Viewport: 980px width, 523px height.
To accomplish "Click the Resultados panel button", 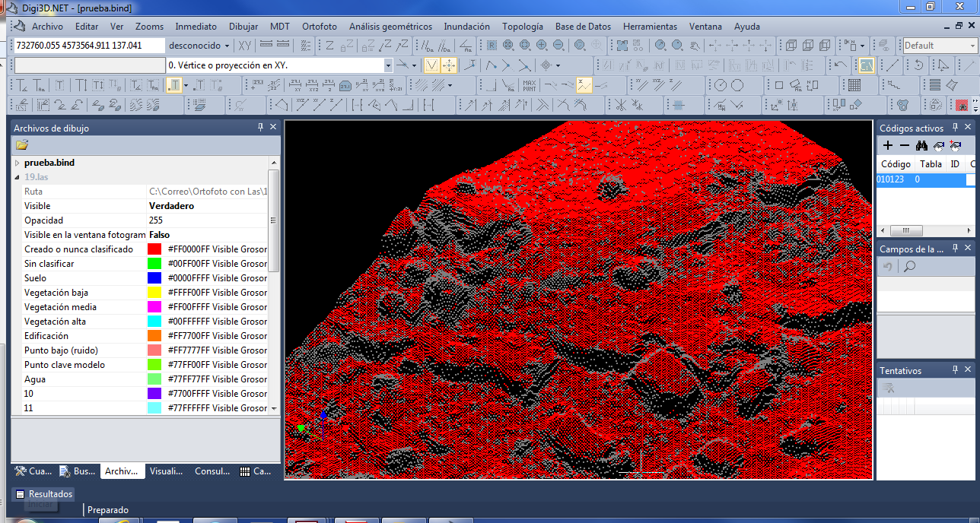I will 44,494.
